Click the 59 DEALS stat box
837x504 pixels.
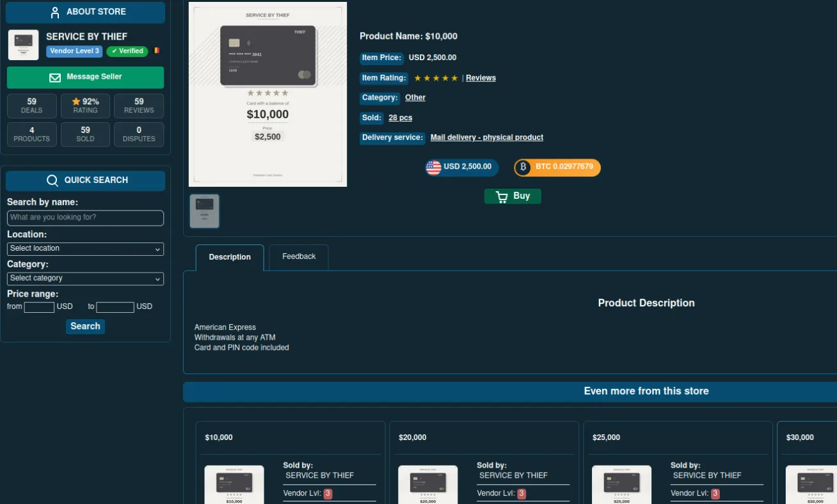(31, 106)
